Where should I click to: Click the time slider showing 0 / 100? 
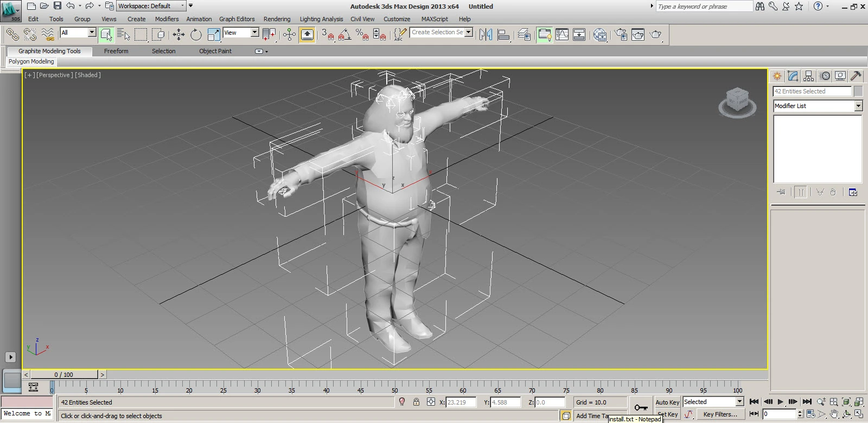(64, 375)
